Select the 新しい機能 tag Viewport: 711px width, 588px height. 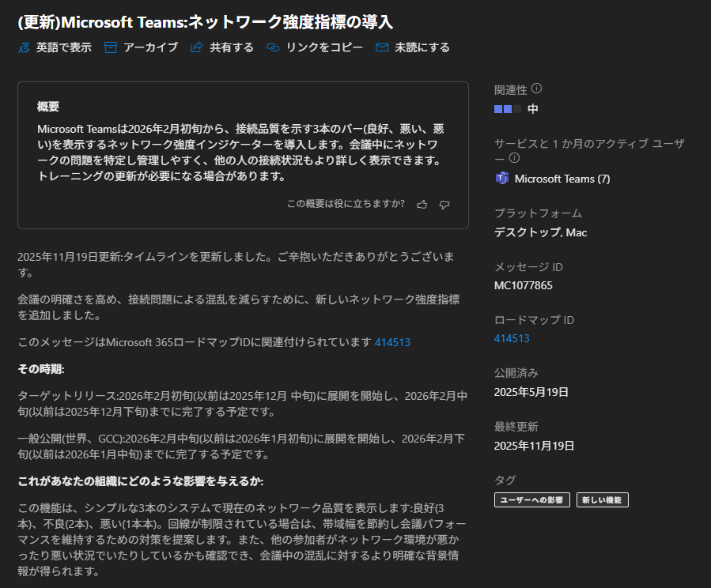point(602,499)
